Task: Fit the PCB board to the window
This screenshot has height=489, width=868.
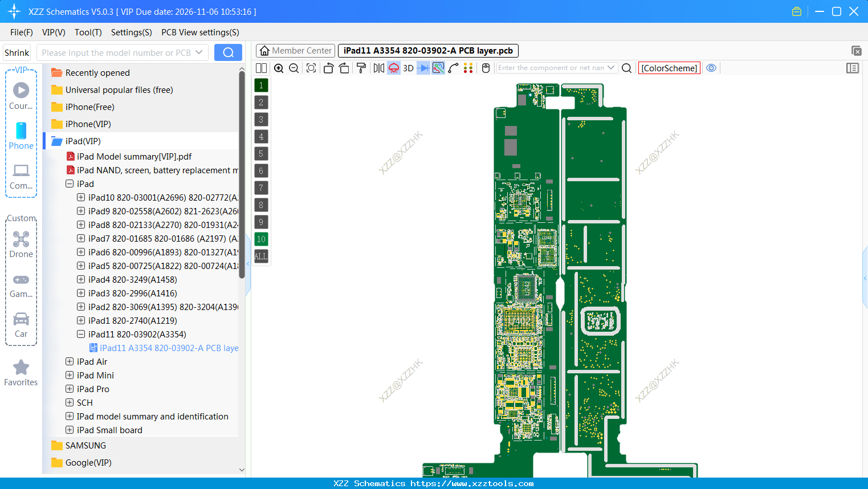Action: click(x=311, y=68)
